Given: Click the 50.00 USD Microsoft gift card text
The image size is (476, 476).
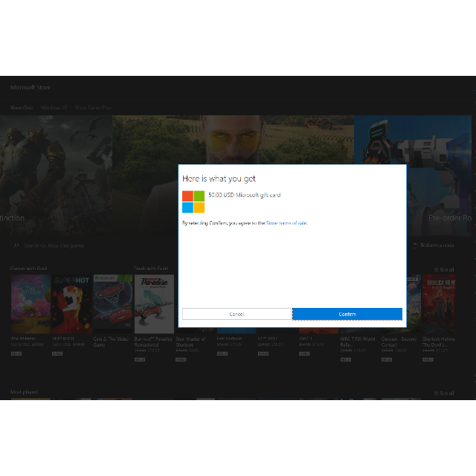Looking at the screenshot, I should [245, 195].
